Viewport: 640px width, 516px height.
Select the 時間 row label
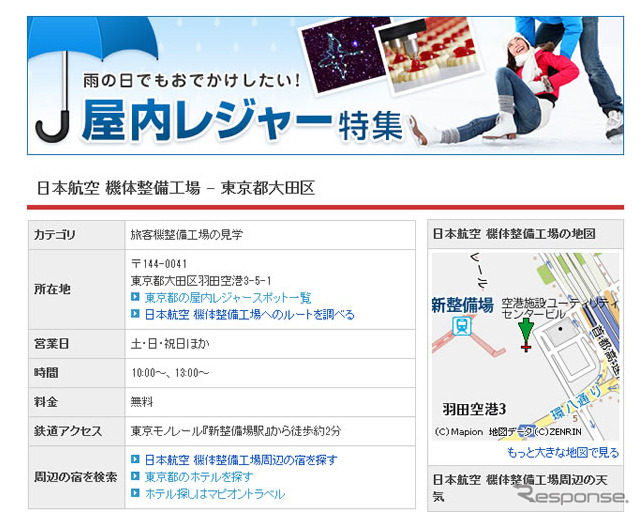pos(46,373)
